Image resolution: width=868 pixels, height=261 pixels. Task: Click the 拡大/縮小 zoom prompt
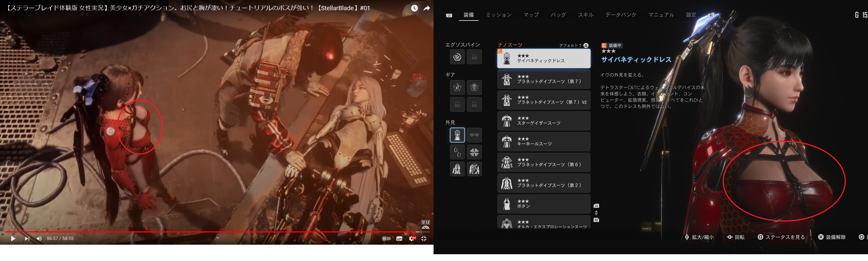(x=699, y=237)
